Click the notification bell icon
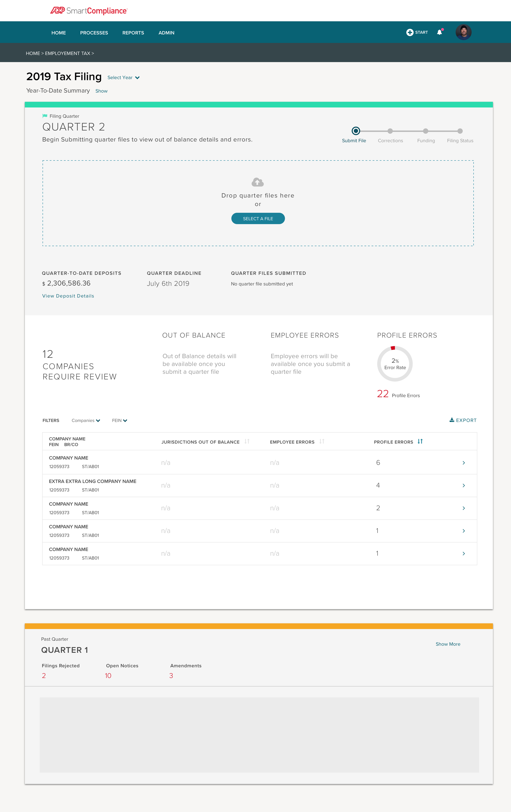511x812 pixels. (x=439, y=32)
